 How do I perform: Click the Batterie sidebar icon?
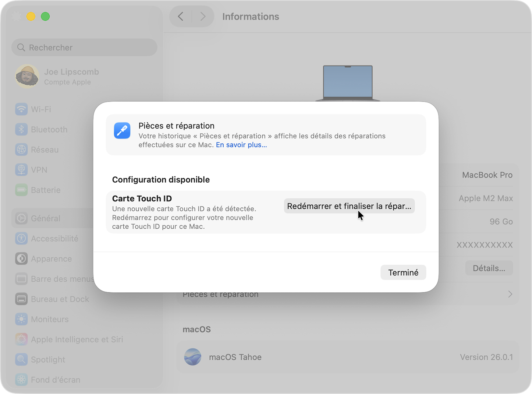pyautogui.click(x=21, y=190)
